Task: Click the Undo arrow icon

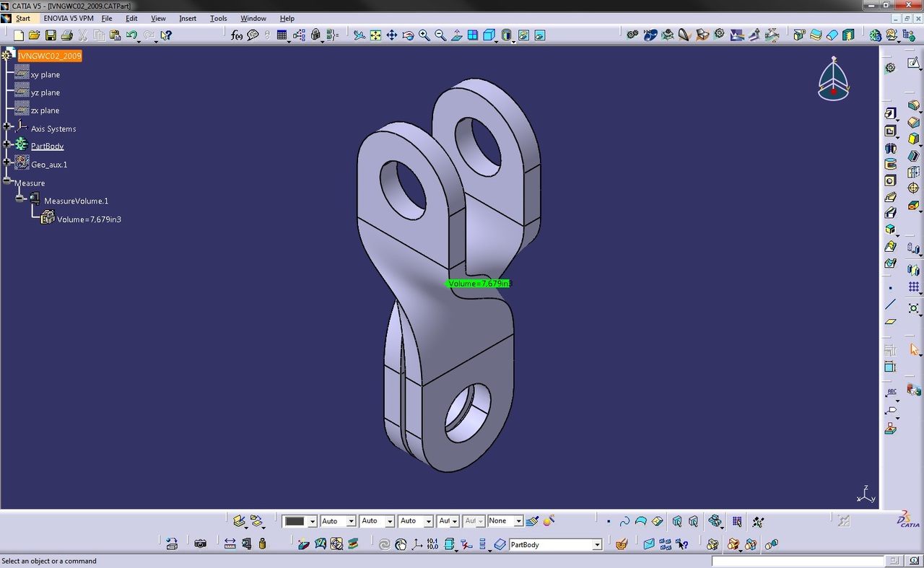Action: (131, 35)
